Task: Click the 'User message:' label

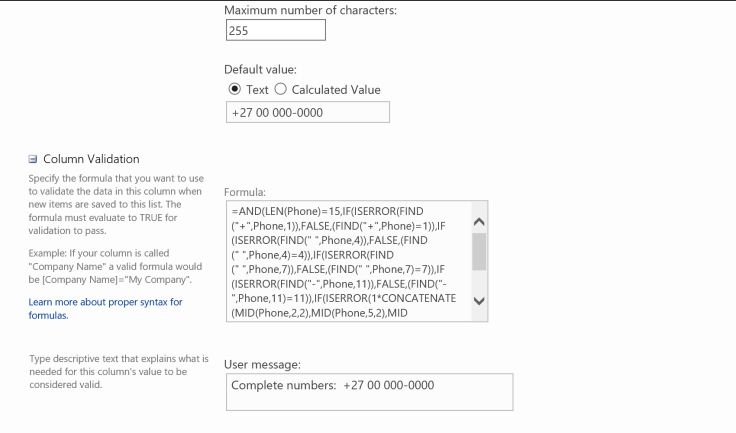Action: [265, 365]
